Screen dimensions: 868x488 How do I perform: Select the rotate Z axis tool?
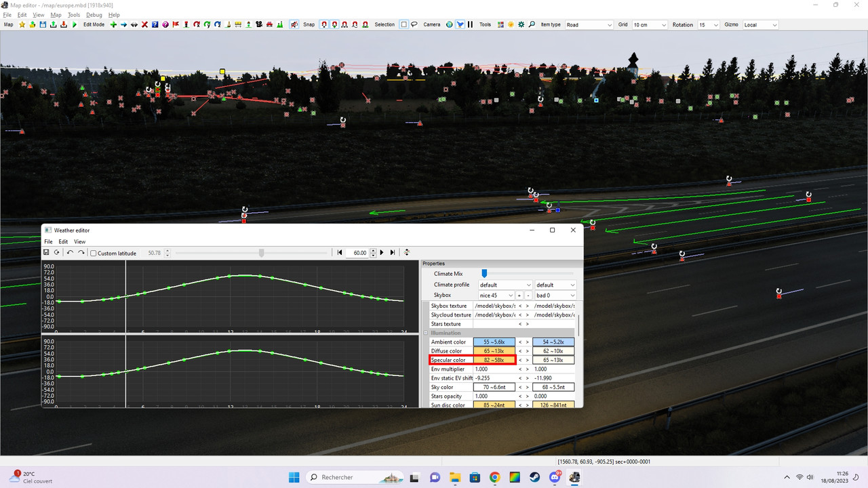pos(217,24)
